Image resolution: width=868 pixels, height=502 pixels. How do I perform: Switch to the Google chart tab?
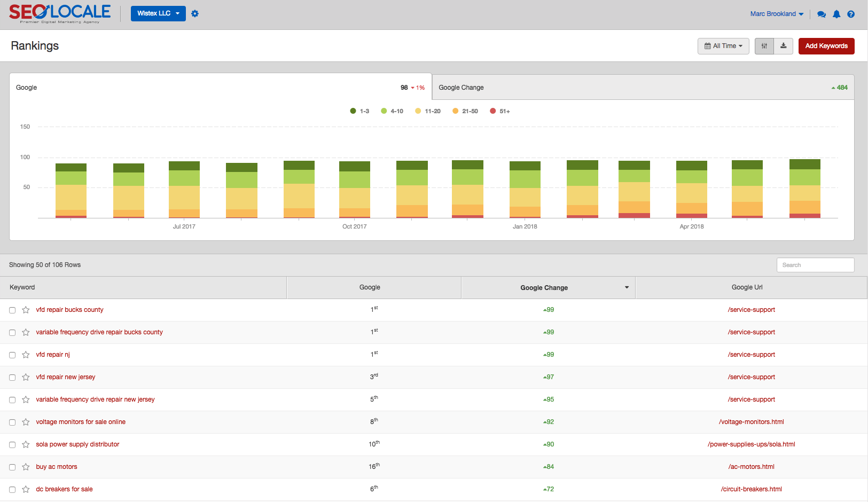(221, 87)
